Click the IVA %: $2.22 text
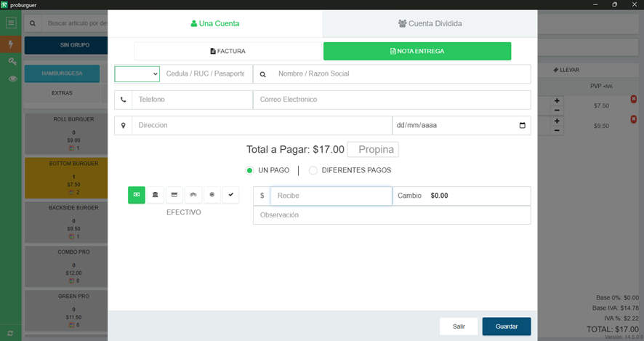The width and height of the screenshot is (644, 341). click(x=621, y=318)
